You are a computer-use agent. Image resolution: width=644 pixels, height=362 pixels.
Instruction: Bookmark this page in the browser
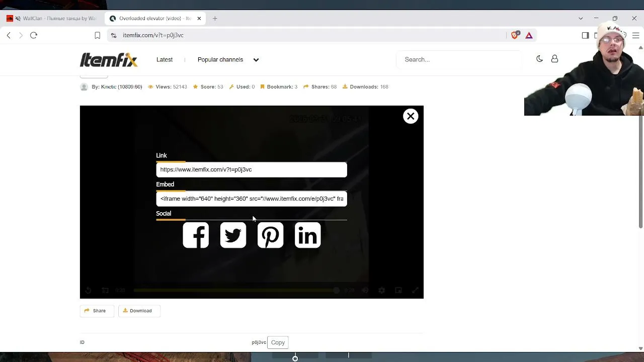pyautogui.click(x=98, y=35)
